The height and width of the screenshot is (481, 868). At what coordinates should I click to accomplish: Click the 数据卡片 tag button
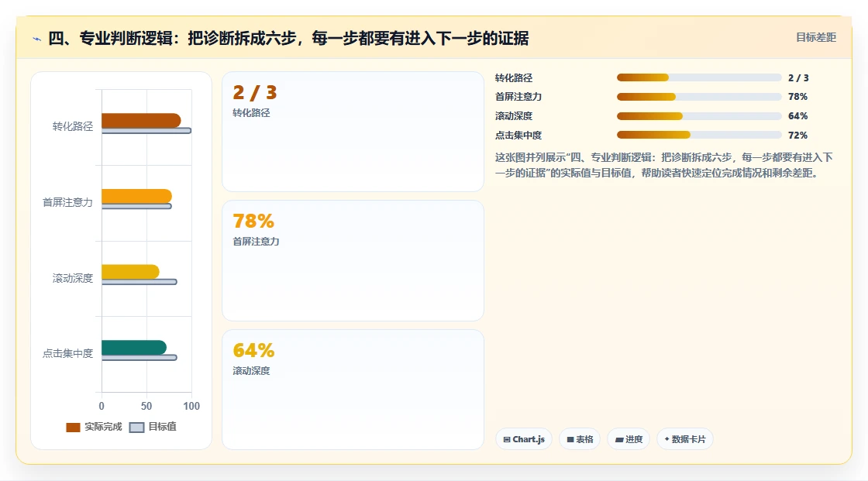(685, 439)
